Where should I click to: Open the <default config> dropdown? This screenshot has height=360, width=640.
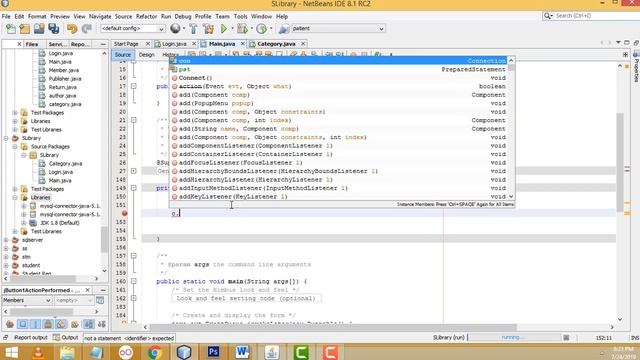132,29
